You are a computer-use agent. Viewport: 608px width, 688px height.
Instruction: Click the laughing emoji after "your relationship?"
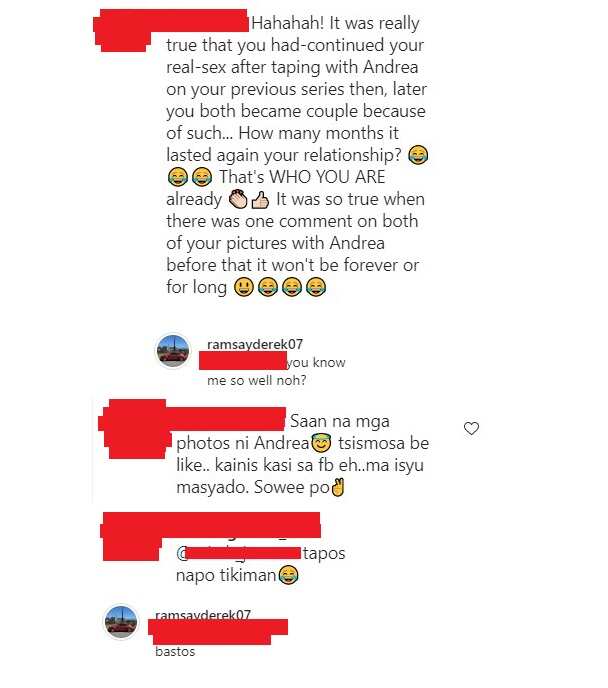coord(418,155)
